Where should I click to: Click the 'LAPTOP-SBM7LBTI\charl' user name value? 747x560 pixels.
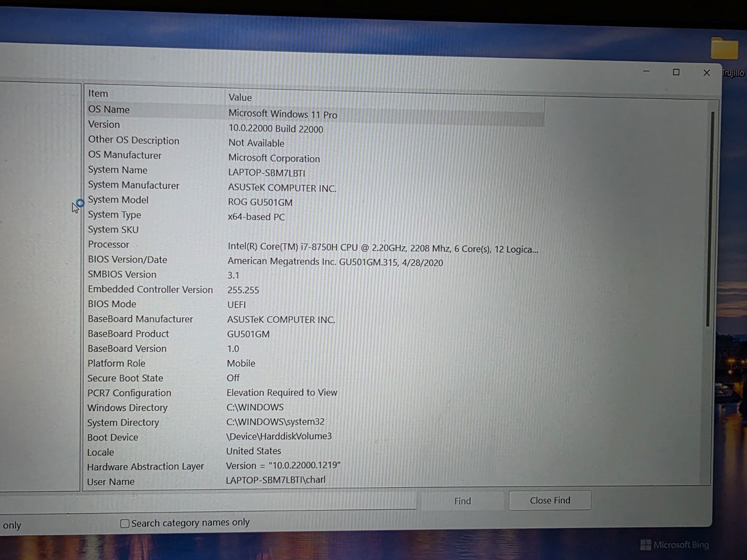pos(276,480)
